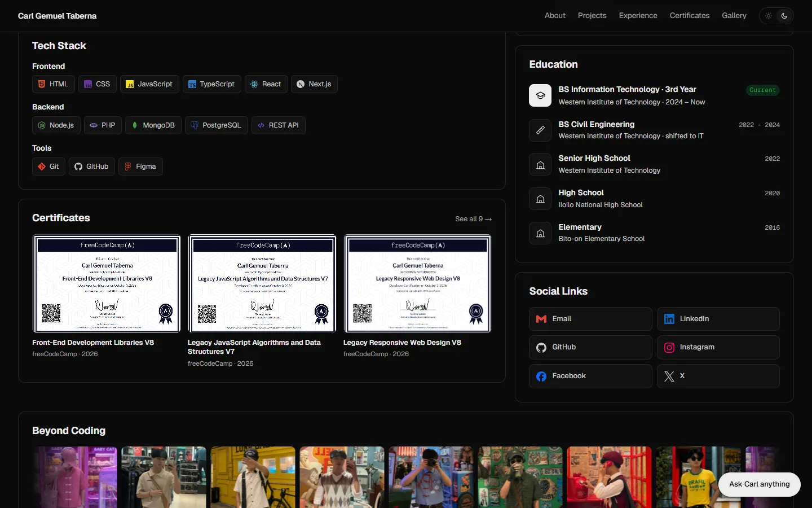Click the GitHub octocat icon in Tools
The height and width of the screenshot is (508, 812).
[78, 167]
